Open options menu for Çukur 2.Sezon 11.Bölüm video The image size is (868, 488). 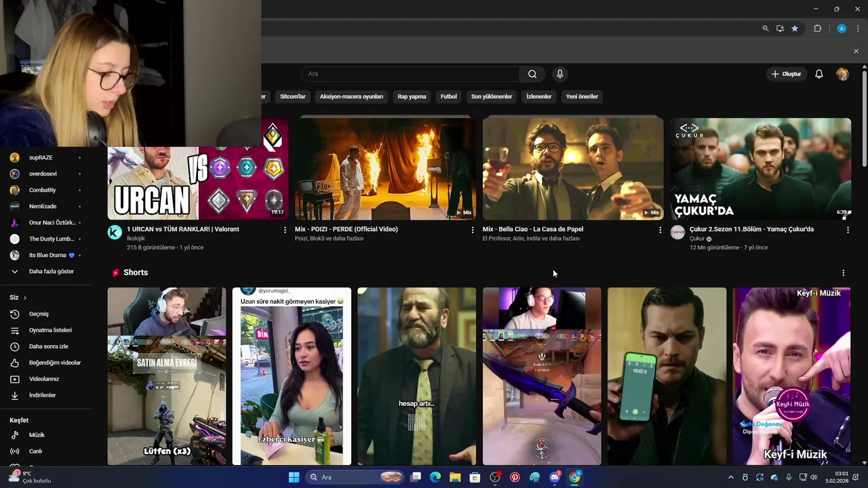click(x=848, y=230)
